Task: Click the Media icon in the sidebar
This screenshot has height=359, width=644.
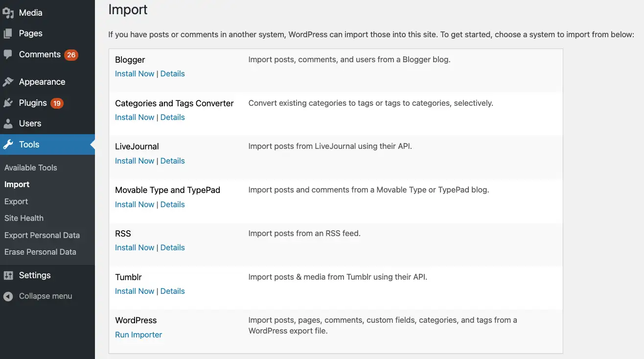Action: coord(8,13)
